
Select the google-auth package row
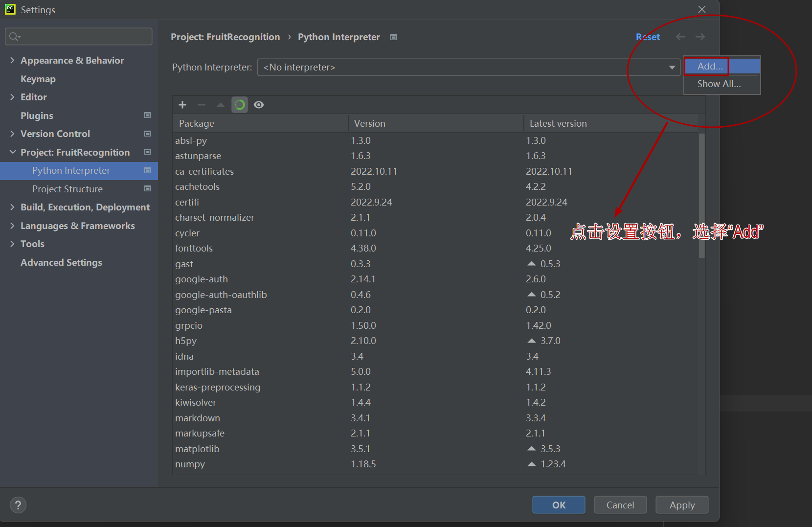435,279
